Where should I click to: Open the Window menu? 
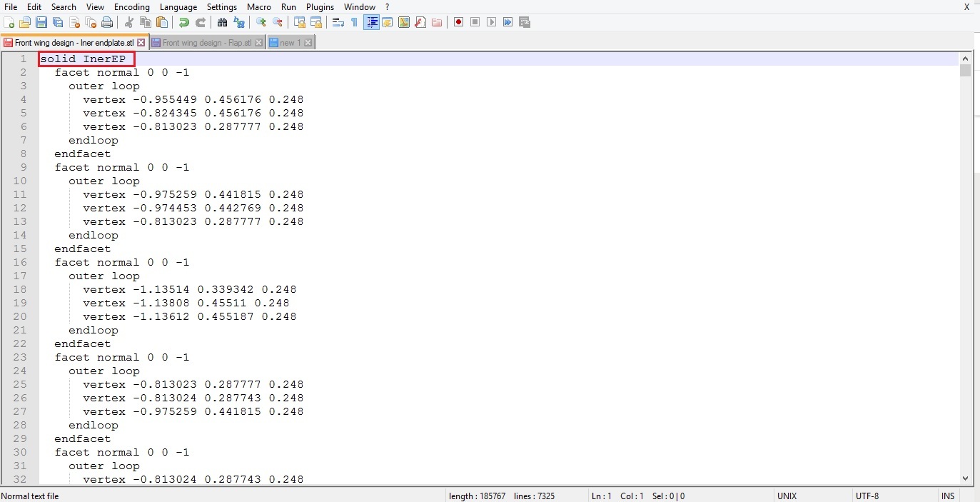(360, 6)
